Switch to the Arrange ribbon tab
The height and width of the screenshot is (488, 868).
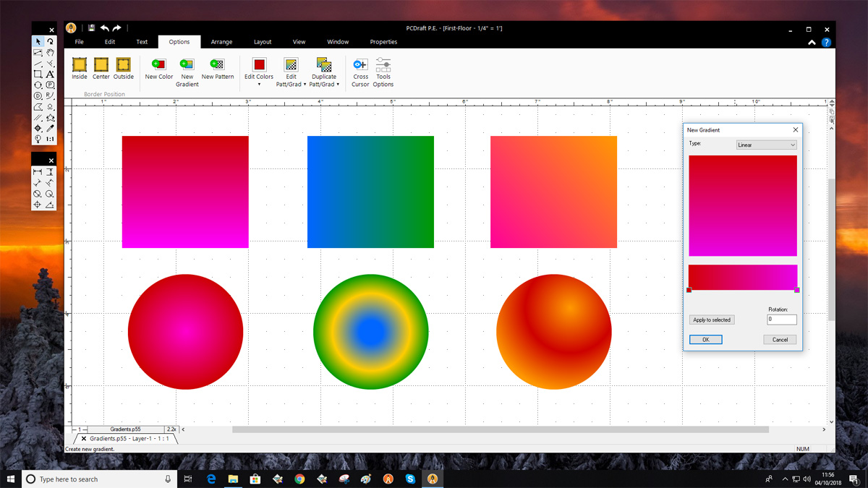pos(221,42)
